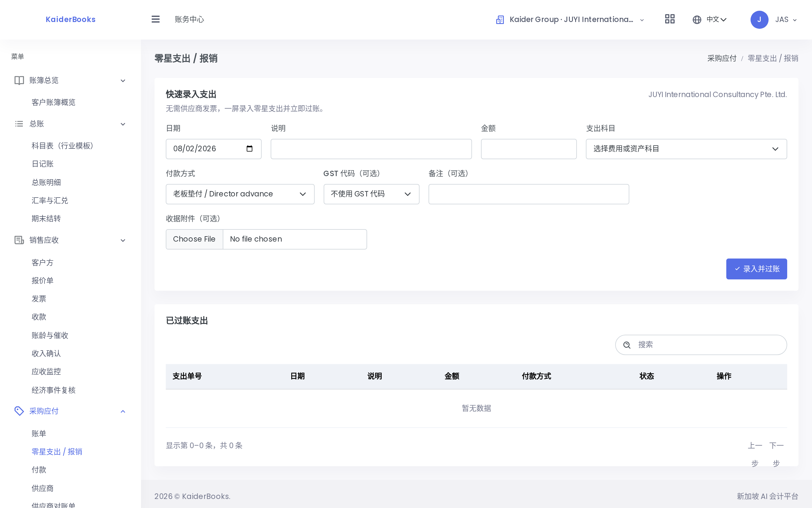
Task: Open the KaiderBooks logo link
Action: (70, 19)
